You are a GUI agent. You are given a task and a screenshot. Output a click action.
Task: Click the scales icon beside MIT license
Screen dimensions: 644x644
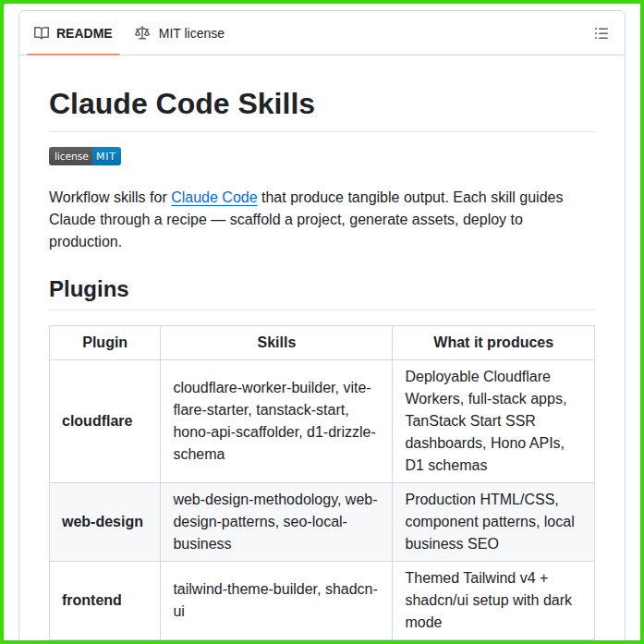coord(142,33)
